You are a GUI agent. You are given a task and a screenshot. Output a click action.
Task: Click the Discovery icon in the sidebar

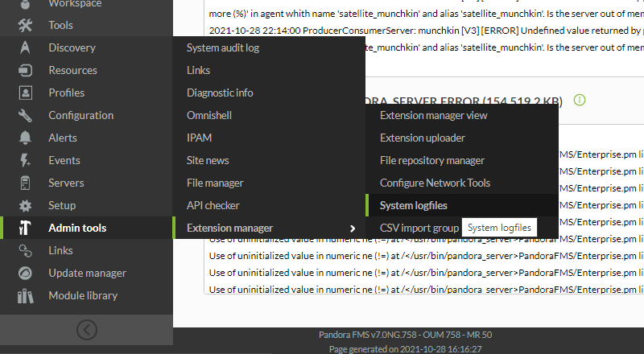coord(25,47)
